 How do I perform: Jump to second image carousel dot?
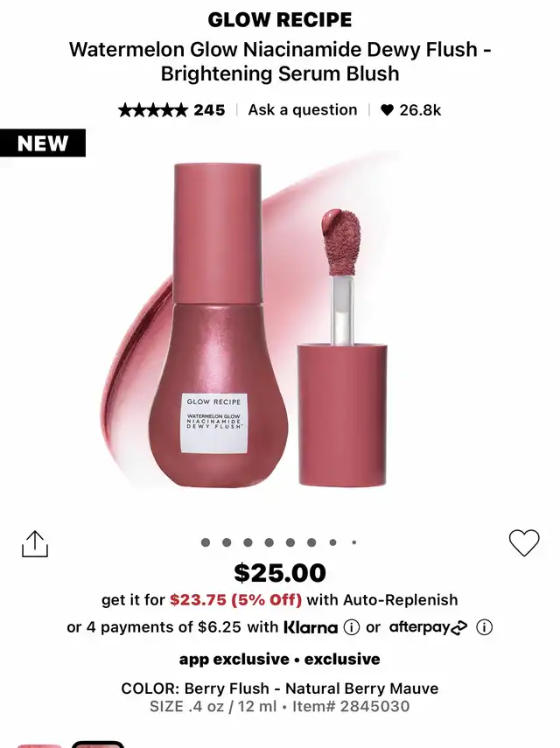click(227, 542)
